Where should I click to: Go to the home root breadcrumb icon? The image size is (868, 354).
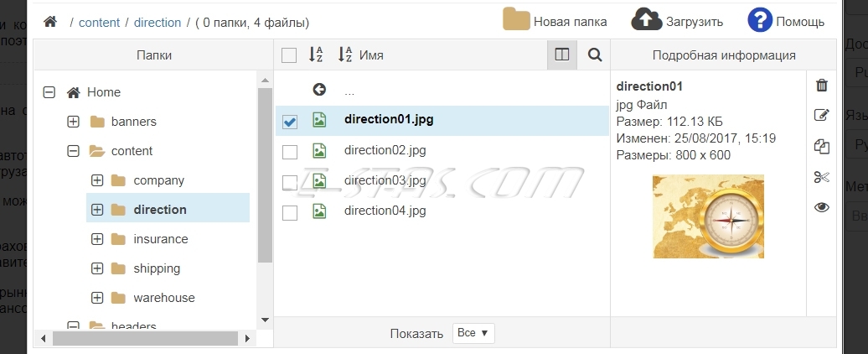click(50, 22)
